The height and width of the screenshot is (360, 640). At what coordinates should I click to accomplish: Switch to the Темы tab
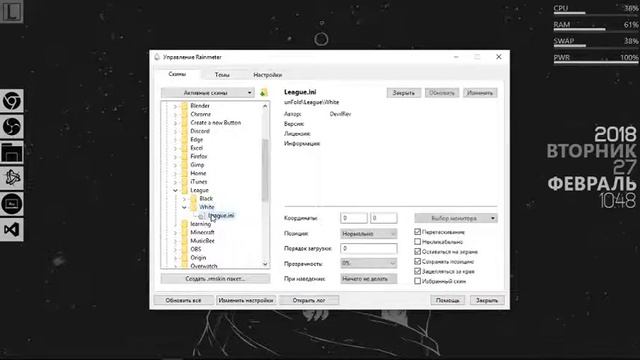[x=222, y=75]
